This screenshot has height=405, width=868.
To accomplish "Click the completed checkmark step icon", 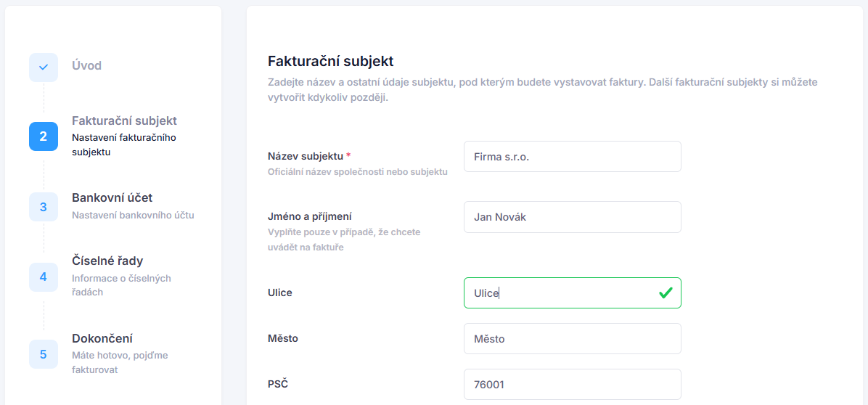I will click(44, 67).
